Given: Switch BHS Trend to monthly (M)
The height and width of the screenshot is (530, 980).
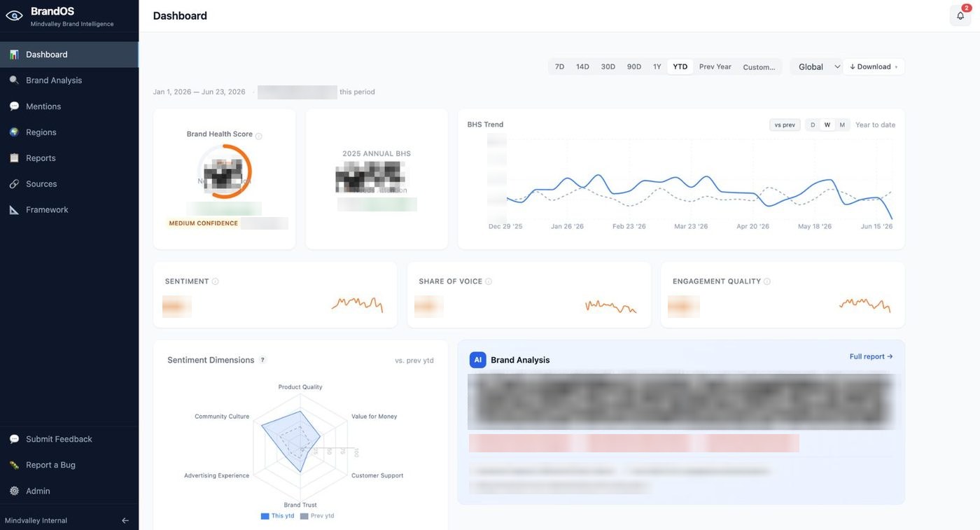Looking at the screenshot, I should (842, 125).
